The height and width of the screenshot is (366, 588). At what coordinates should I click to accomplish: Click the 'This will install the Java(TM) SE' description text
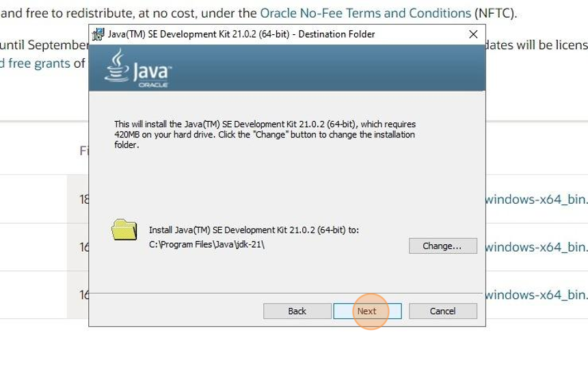265,134
